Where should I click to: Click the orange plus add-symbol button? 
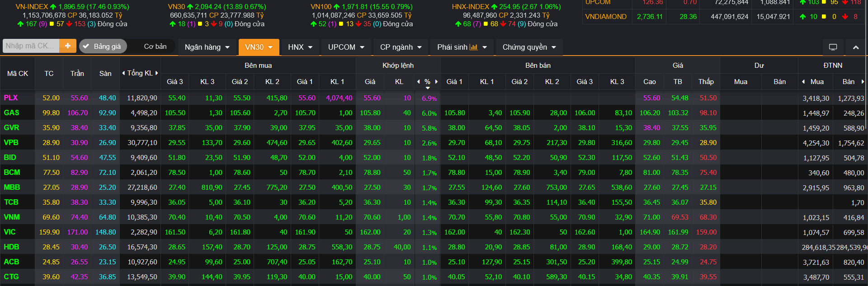(68, 46)
